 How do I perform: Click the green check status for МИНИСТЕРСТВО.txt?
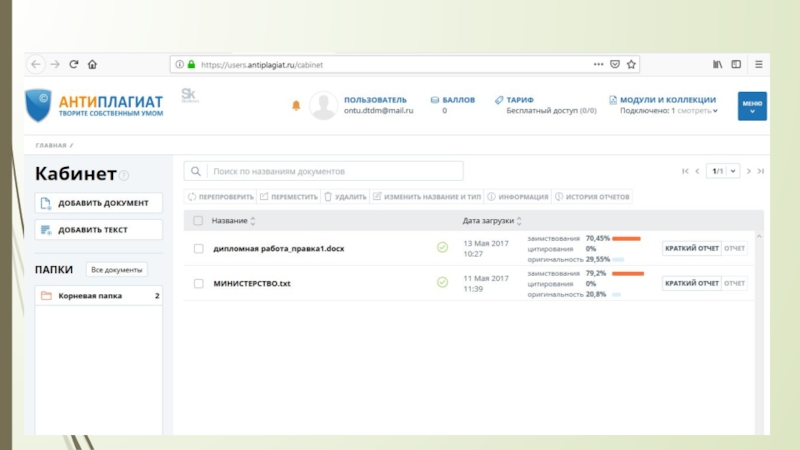pyautogui.click(x=442, y=283)
